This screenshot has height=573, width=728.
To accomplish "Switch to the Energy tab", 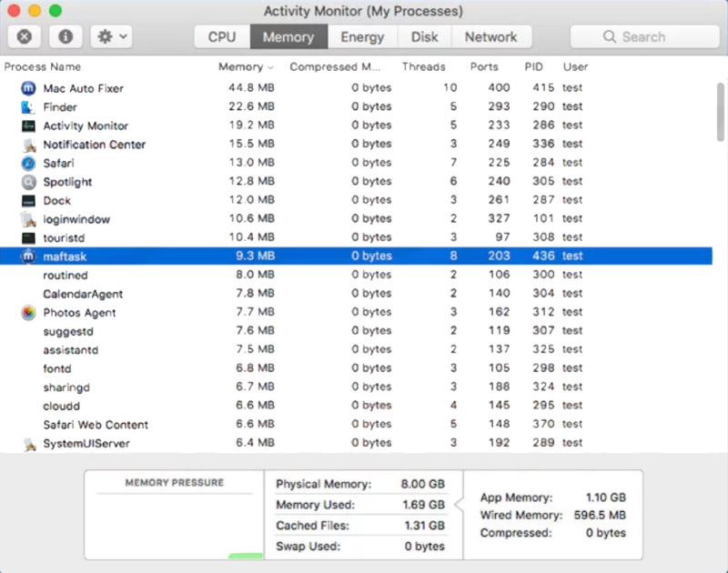I will 362,37.
